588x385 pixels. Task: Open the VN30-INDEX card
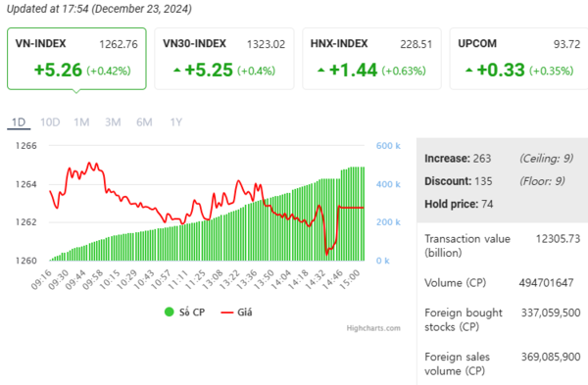pos(224,59)
